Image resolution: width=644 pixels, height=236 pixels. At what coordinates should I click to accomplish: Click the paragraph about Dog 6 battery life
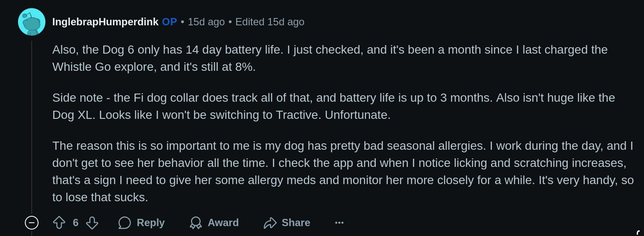coord(330,58)
